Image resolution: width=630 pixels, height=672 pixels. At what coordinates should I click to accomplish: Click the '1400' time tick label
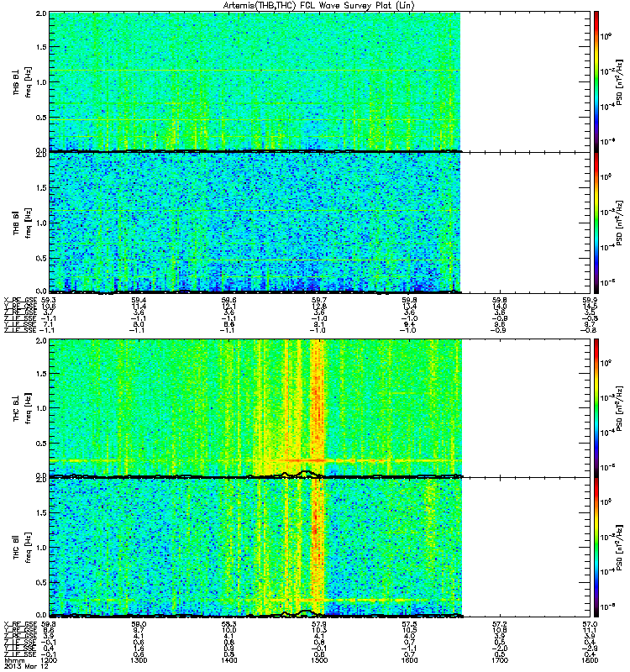point(228,660)
